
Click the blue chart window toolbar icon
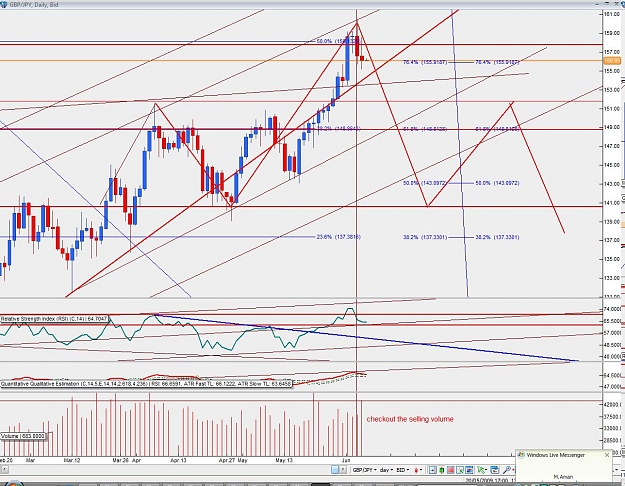[x=469, y=470]
